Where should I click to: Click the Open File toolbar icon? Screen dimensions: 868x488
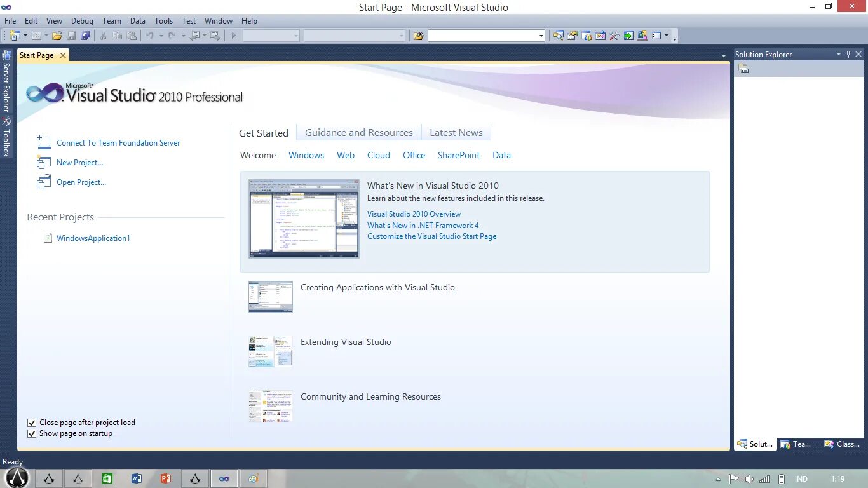[x=57, y=36]
